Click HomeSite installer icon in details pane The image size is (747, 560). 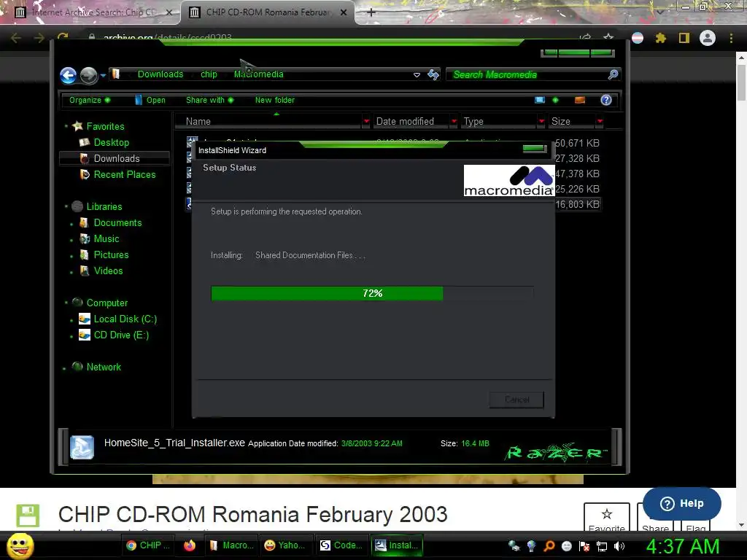point(82,447)
